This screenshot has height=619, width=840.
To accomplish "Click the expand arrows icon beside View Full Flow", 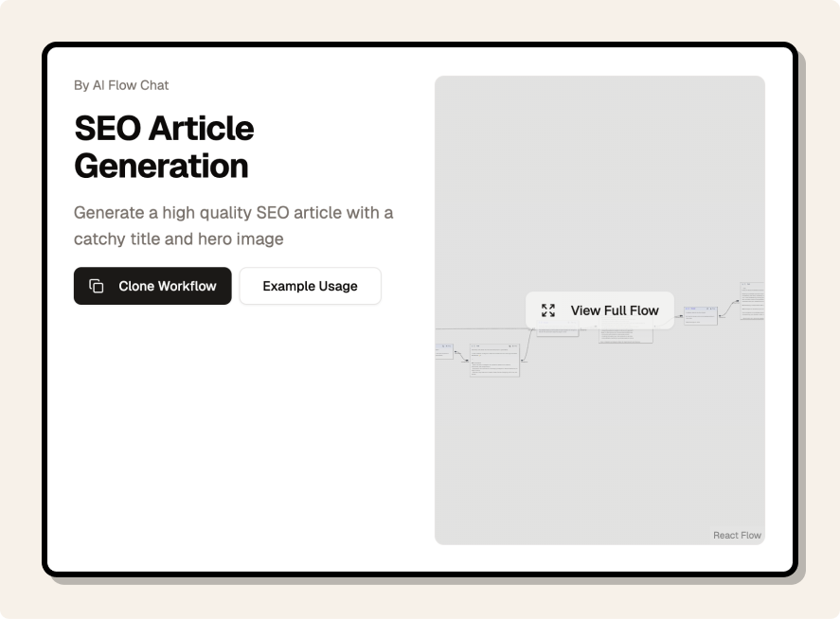I will [548, 310].
